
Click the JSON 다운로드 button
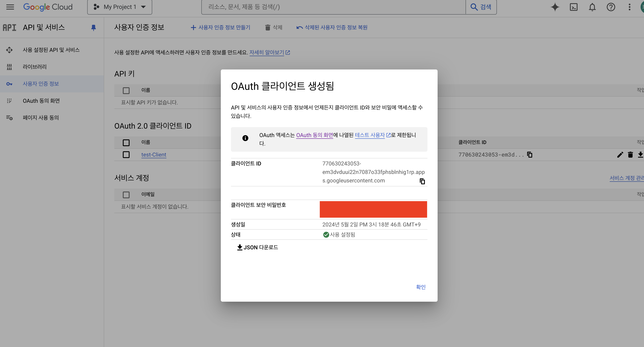click(x=257, y=247)
